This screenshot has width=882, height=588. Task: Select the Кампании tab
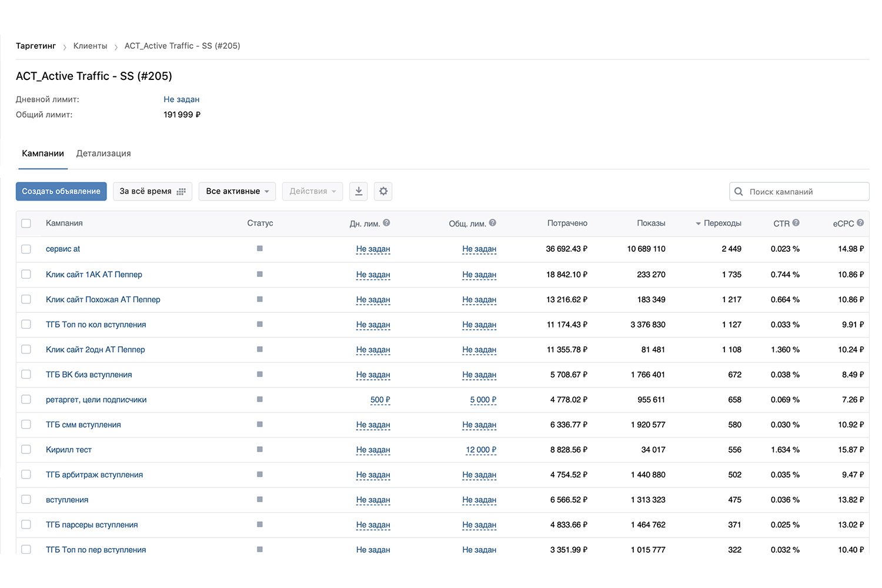(43, 153)
